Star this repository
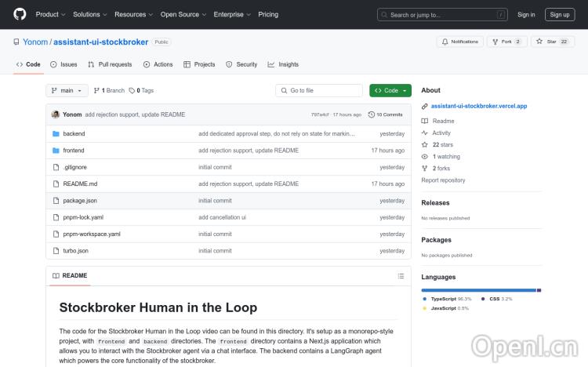Image resolution: width=588 pixels, height=367 pixels. tap(553, 42)
